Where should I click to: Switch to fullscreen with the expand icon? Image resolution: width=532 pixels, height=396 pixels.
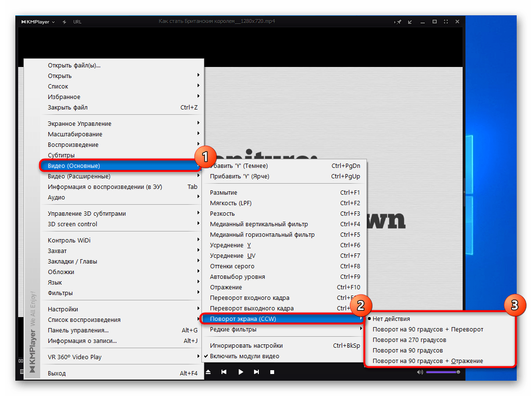point(446,22)
